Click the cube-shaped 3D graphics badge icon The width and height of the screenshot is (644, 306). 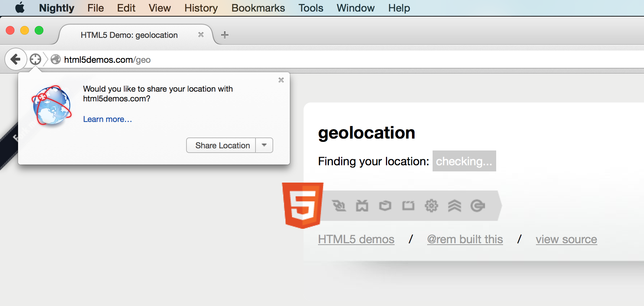click(385, 206)
